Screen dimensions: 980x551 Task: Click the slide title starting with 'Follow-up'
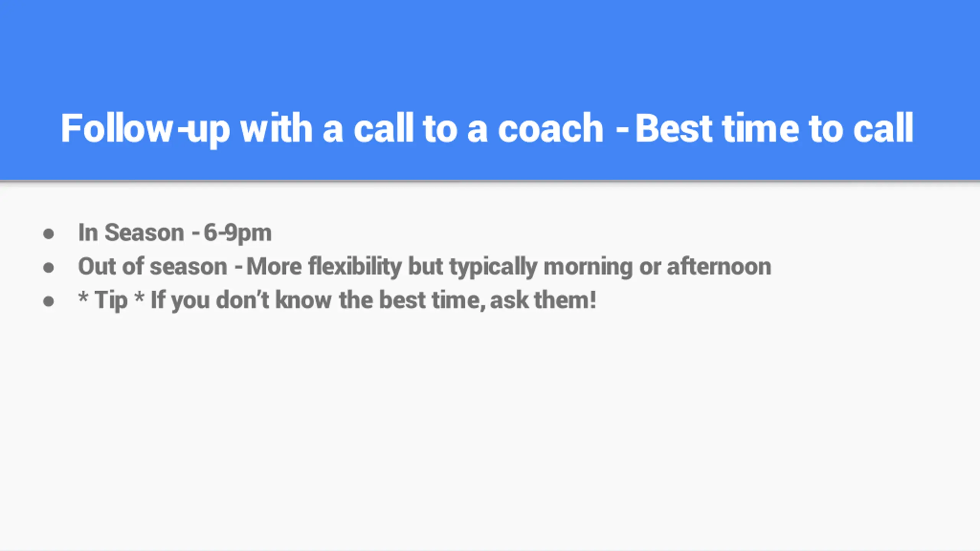point(487,129)
